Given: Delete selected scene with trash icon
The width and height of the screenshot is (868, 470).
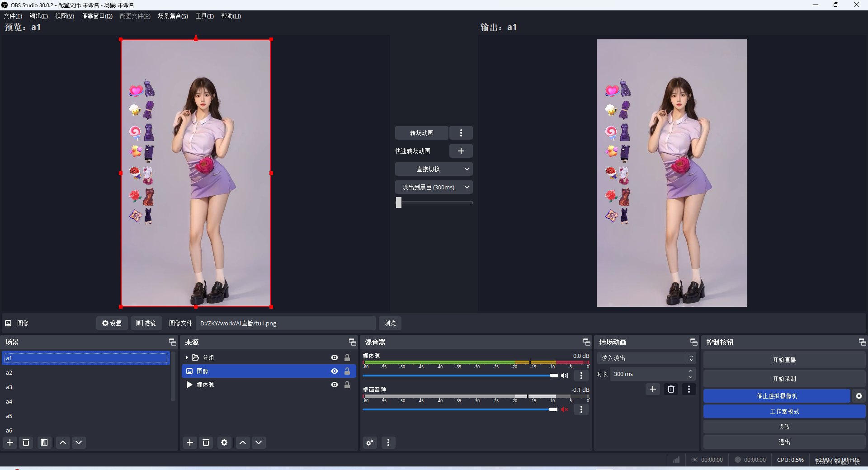Looking at the screenshot, I should tap(26, 442).
